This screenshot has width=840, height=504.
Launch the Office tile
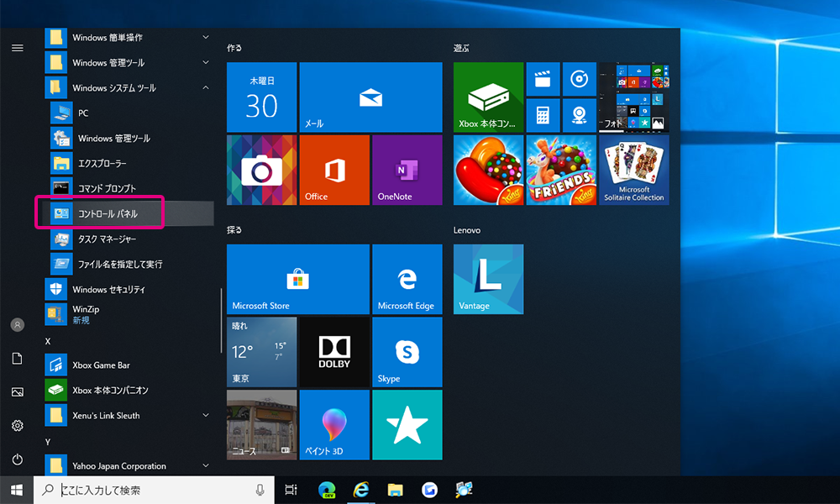(334, 170)
